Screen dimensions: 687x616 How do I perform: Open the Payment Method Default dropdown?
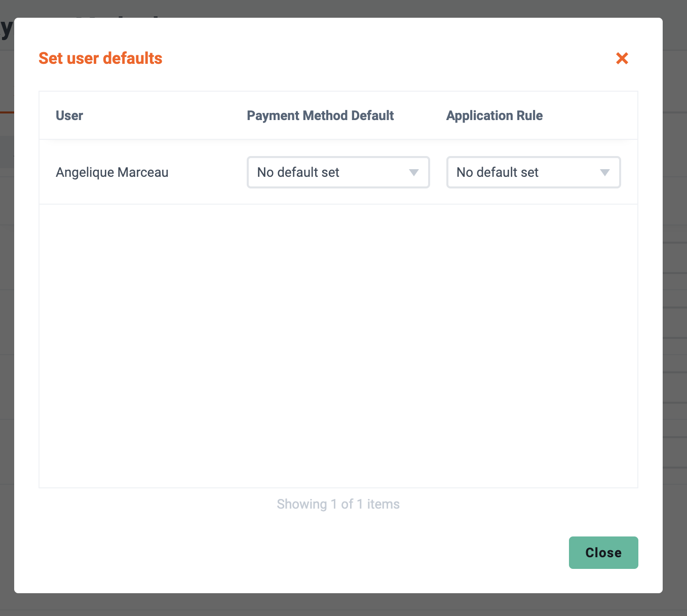coord(338,172)
